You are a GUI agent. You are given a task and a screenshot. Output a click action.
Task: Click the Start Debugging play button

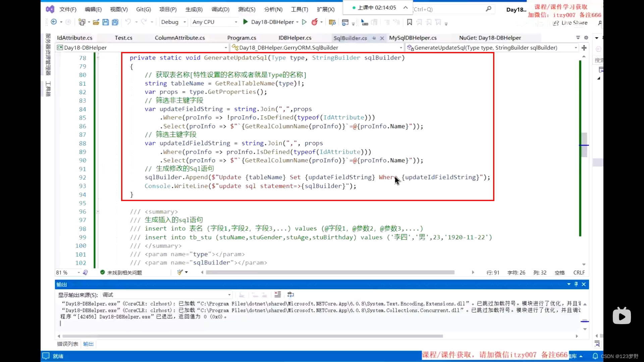point(246,22)
